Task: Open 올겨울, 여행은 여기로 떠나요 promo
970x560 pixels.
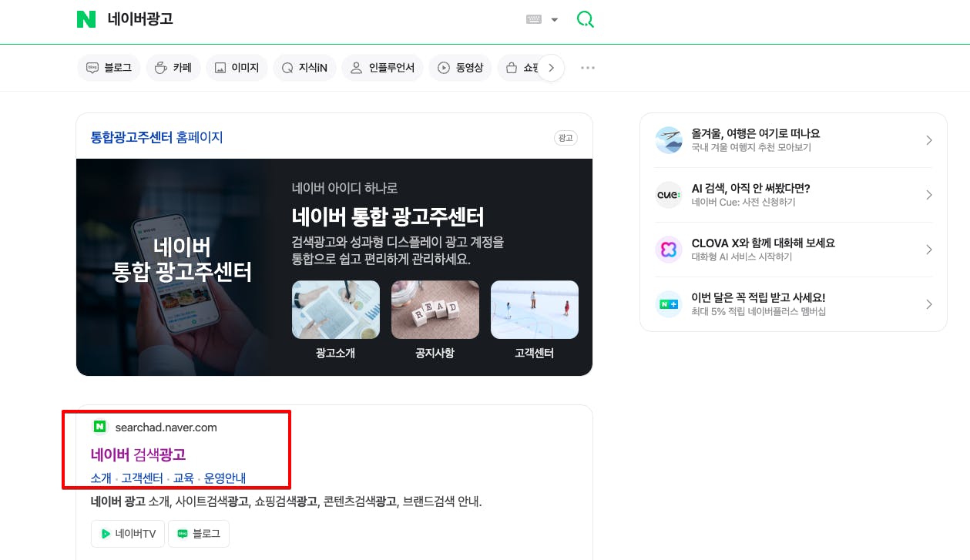Action: point(756,133)
